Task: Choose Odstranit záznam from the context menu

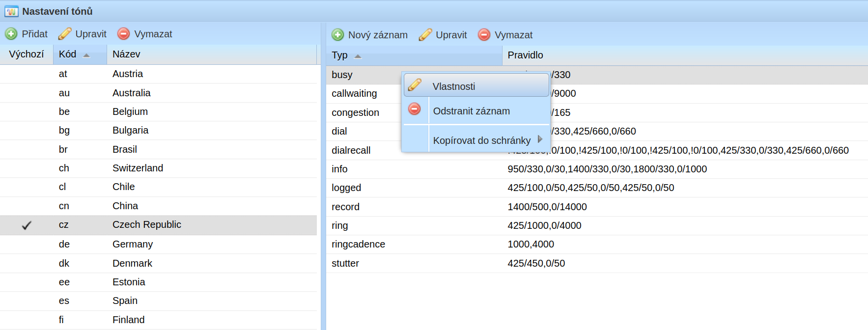Action: pyautogui.click(x=476, y=111)
